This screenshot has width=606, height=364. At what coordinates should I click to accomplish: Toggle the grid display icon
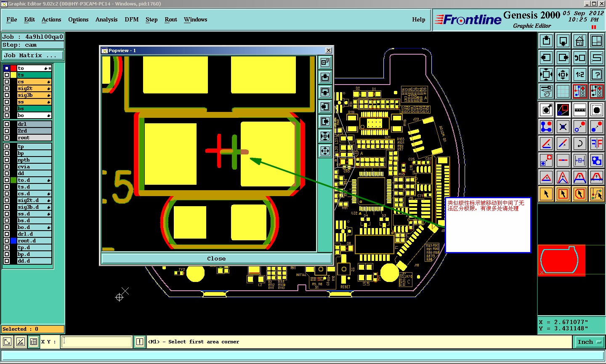[x=563, y=91]
